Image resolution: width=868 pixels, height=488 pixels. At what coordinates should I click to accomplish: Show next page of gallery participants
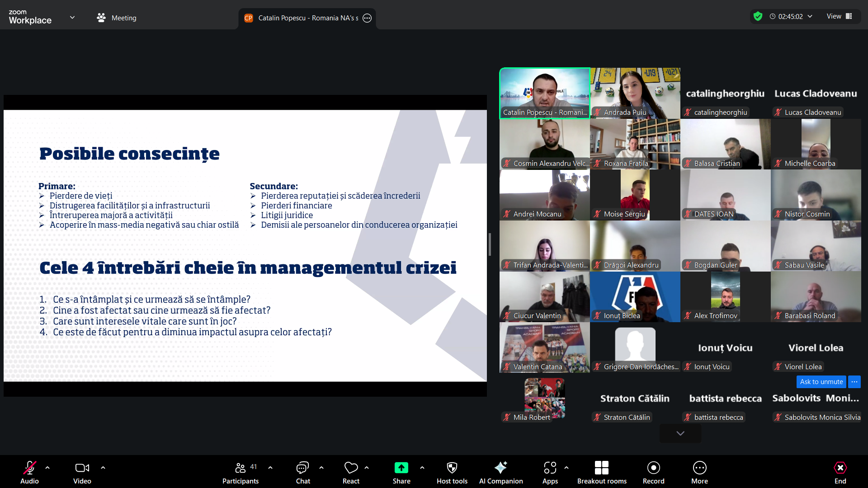(x=680, y=433)
